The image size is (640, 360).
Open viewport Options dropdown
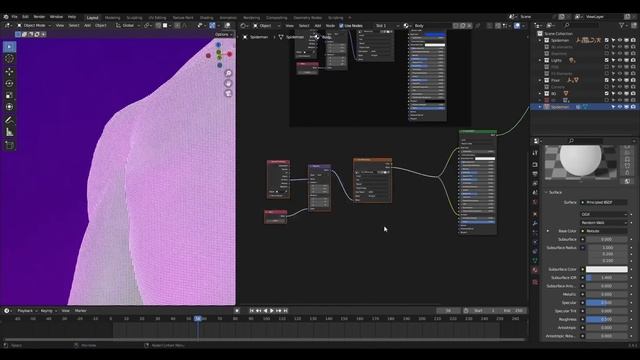click(x=223, y=34)
